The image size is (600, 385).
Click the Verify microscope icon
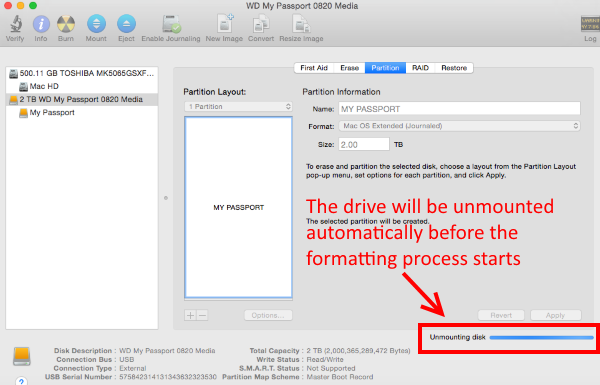15,24
